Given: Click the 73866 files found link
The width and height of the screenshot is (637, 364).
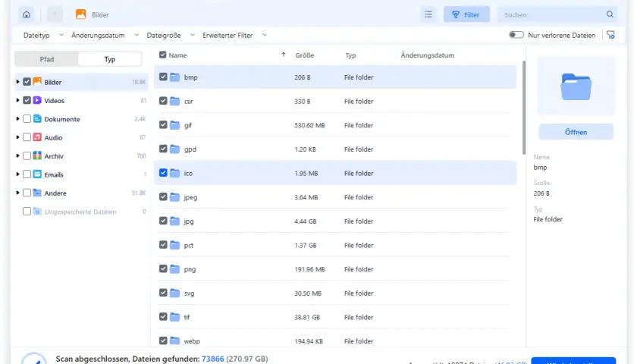Looking at the screenshot, I should tap(213, 359).
